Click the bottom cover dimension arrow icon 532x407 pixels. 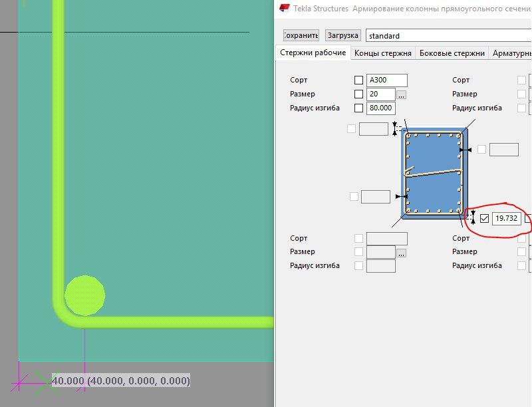click(x=472, y=217)
